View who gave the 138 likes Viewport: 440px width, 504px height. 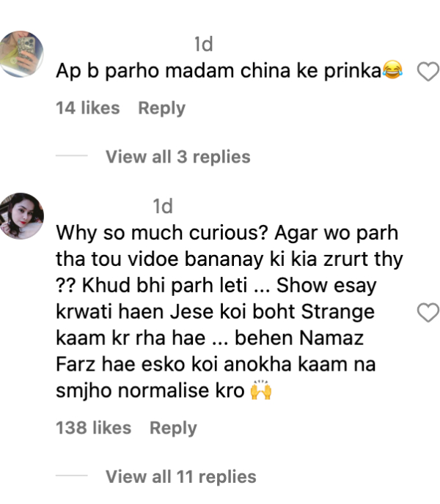pos(93,428)
